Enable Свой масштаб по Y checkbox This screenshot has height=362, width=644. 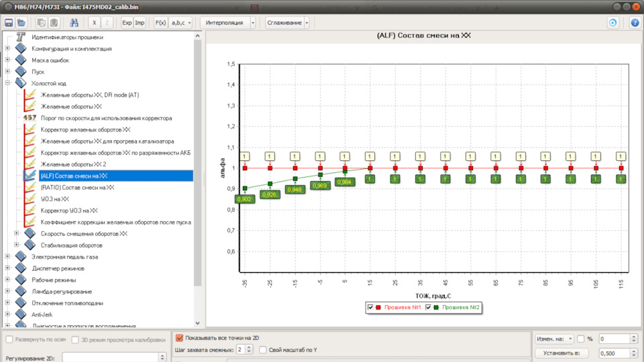point(263,350)
